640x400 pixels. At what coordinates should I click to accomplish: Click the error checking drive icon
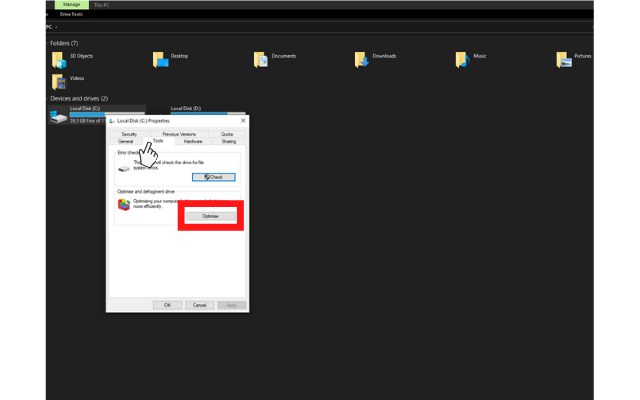coord(124,169)
